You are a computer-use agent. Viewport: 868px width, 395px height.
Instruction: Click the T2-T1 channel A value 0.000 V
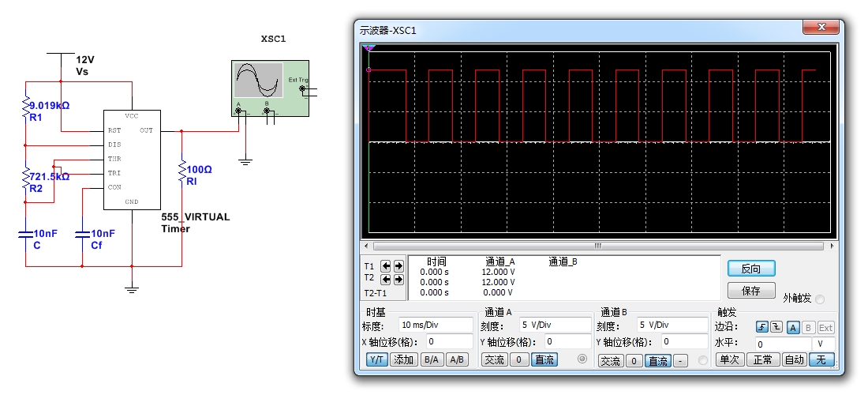(x=498, y=292)
